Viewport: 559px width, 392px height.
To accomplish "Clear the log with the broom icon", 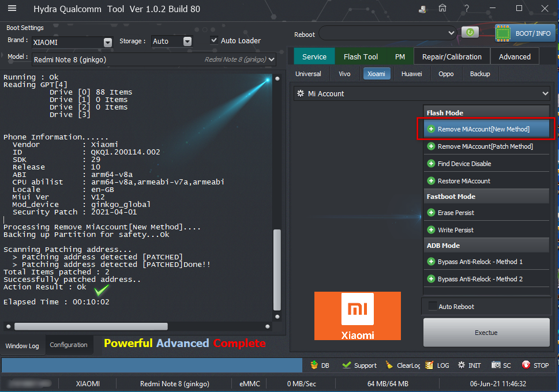I will [x=389, y=365].
